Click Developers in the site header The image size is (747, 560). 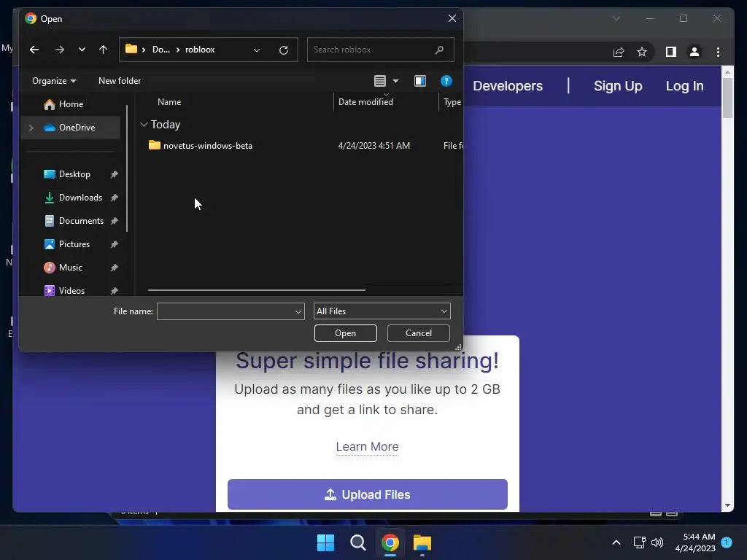pyautogui.click(x=508, y=86)
